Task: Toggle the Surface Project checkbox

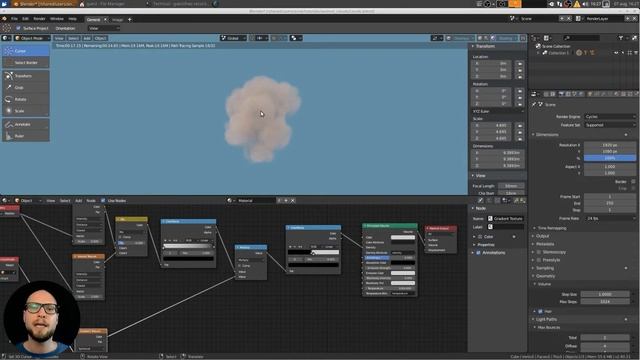Action: tap(18, 28)
